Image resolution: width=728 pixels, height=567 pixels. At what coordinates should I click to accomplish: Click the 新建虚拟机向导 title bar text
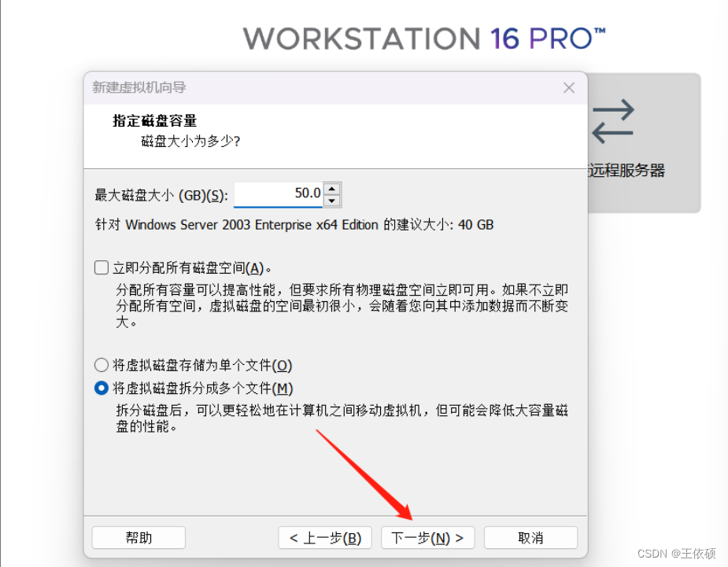click(x=139, y=87)
